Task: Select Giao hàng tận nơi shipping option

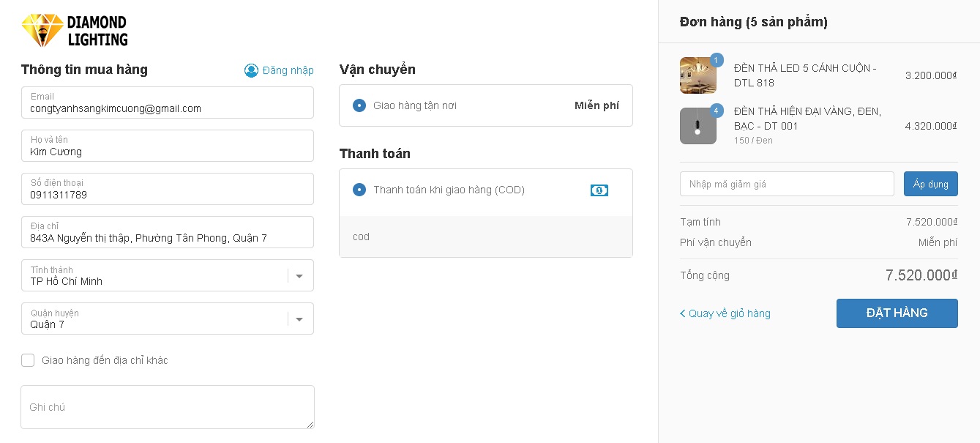Action: (359, 105)
